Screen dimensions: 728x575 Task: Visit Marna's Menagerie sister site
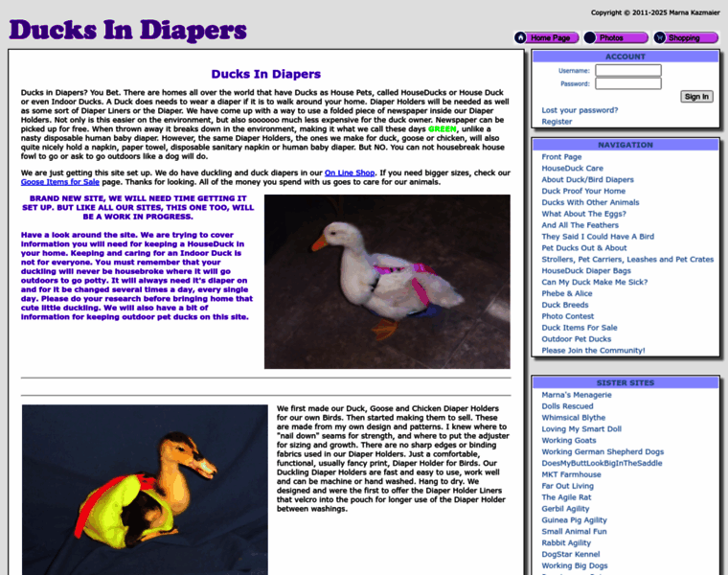tap(577, 395)
